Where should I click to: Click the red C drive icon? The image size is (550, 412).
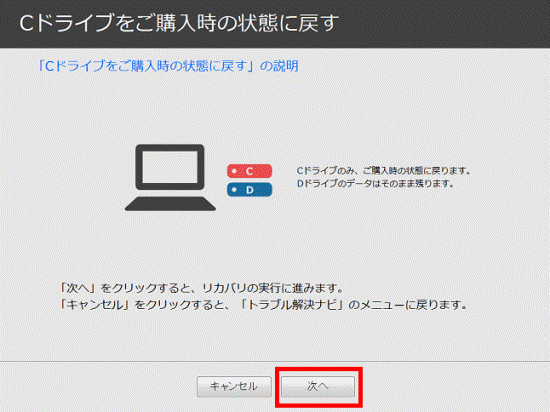(x=249, y=171)
